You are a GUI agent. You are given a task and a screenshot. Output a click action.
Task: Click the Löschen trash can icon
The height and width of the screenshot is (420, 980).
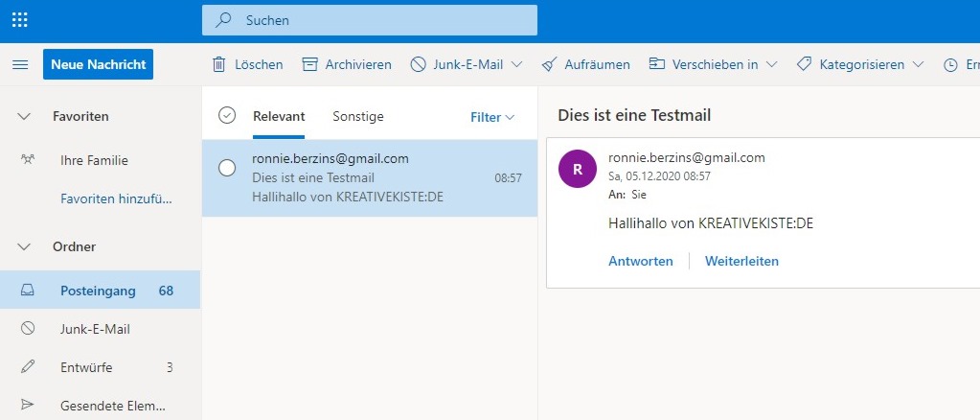(218, 64)
